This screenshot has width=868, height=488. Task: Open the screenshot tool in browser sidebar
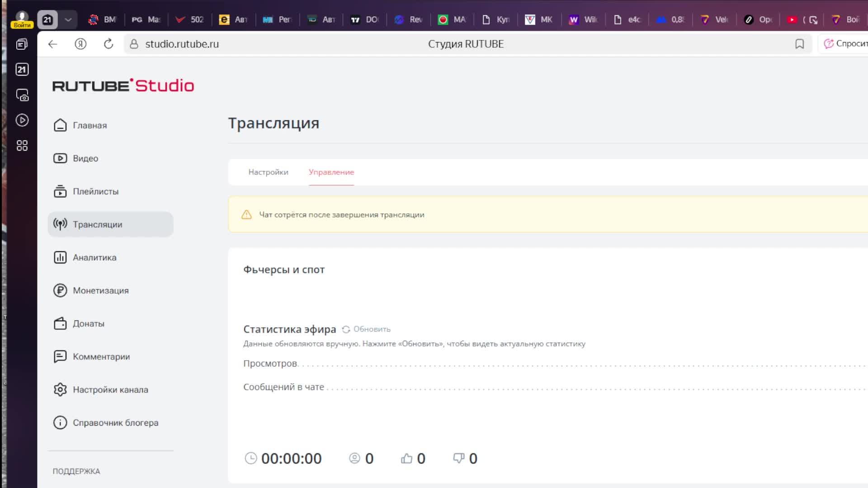pos(22,95)
